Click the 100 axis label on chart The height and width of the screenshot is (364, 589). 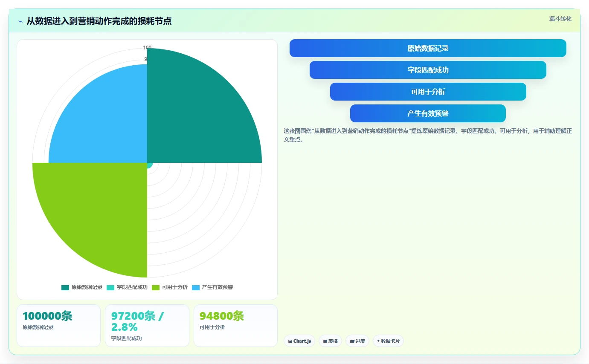[x=147, y=48]
